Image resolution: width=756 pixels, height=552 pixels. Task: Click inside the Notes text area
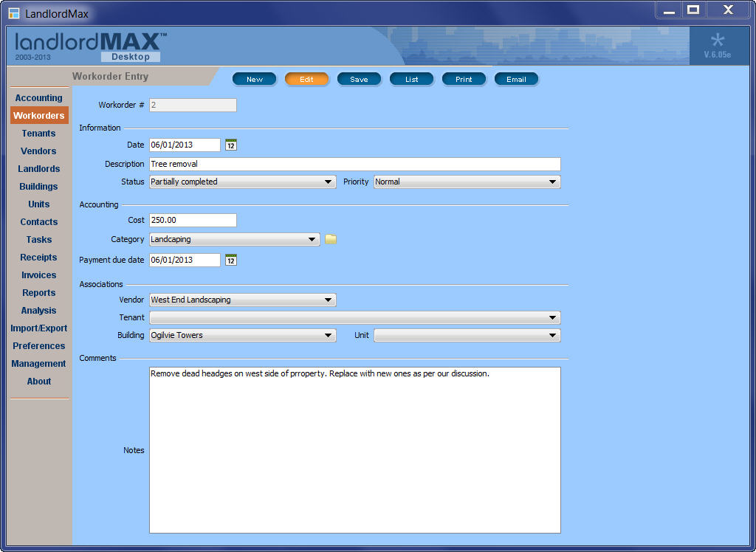tap(355, 450)
